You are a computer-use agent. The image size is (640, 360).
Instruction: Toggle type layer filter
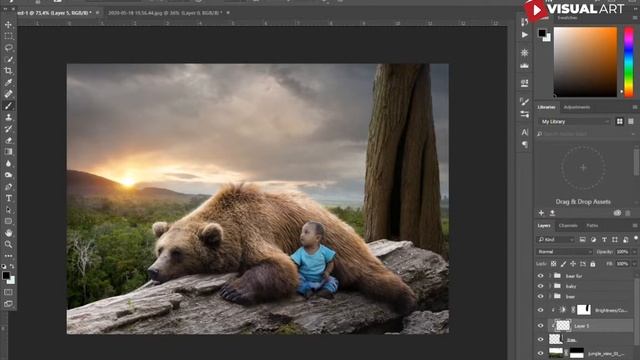[x=604, y=240]
